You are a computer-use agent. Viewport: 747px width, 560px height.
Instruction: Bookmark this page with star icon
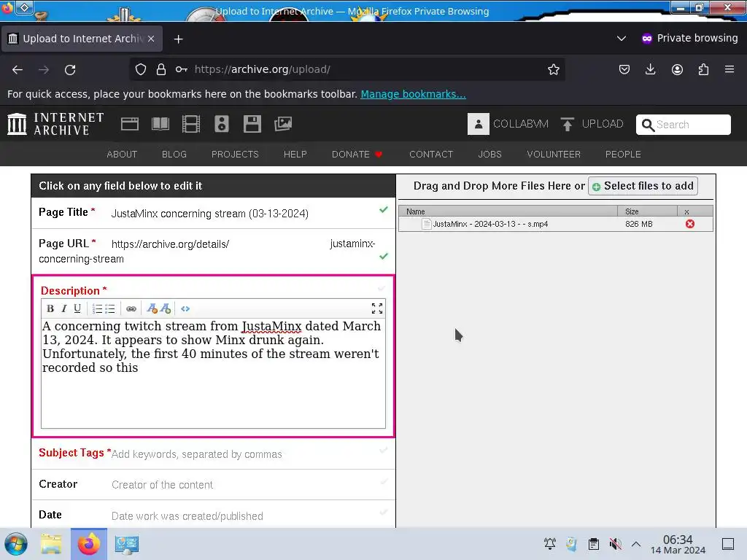point(553,69)
